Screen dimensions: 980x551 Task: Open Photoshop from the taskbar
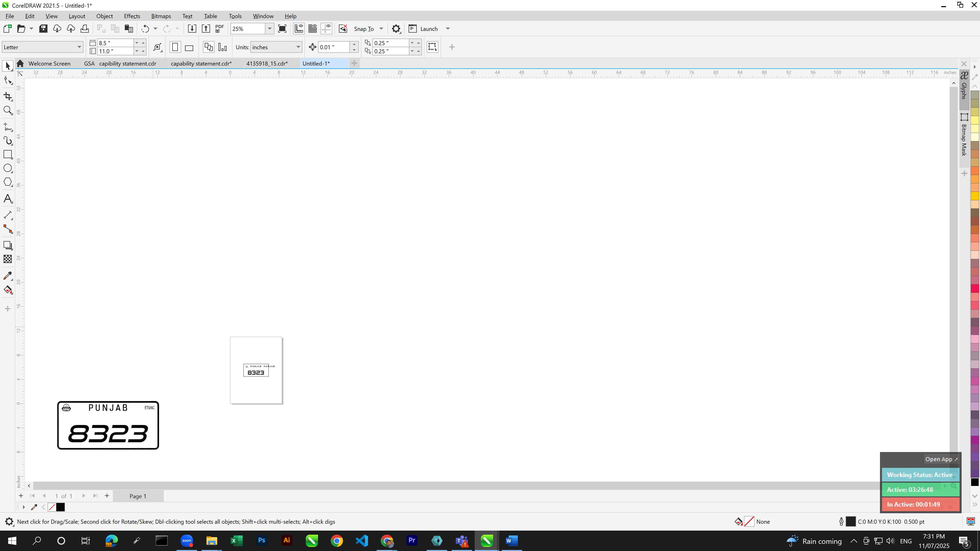click(261, 540)
